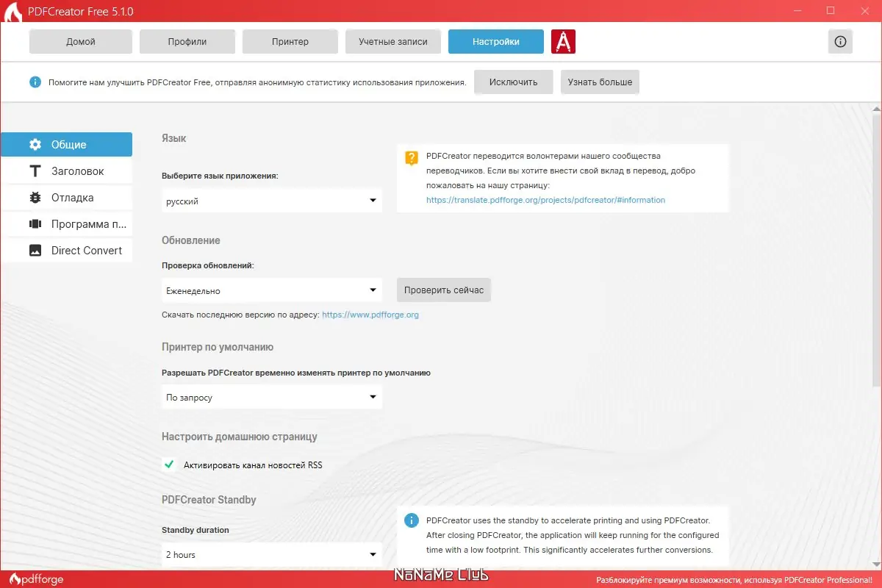The width and height of the screenshot is (882, 588).
Task: Maximize the PDFCreator window
Action: tap(831, 11)
